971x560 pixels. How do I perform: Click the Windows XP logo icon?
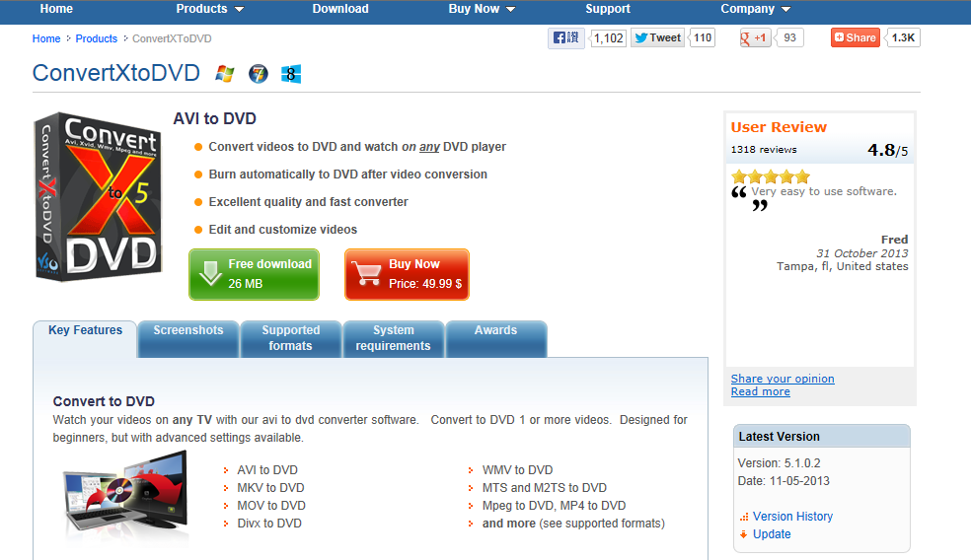[x=224, y=74]
